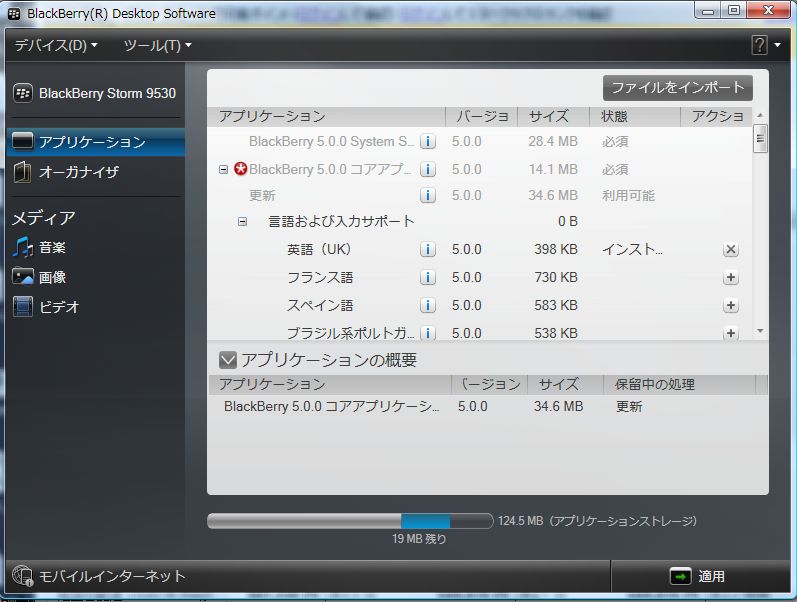Viewport: 797px width, 602px height.
Task: Open the help dropdown arrow
Action: coord(778,45)
